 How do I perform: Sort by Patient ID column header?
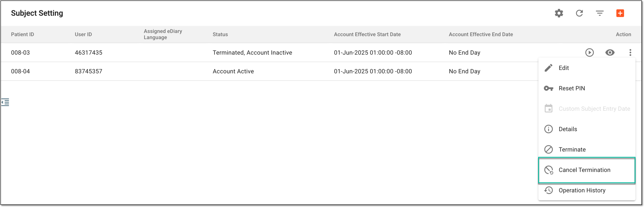22,34
